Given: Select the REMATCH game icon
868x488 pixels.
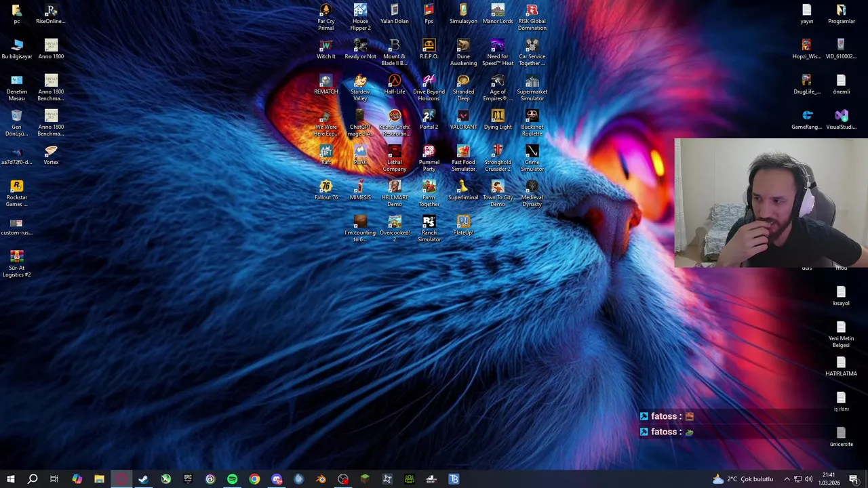Looking at the screenshot, I should tap(325, 84).
